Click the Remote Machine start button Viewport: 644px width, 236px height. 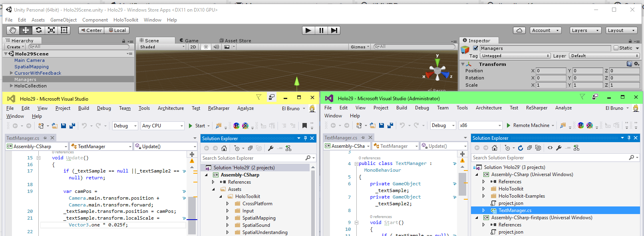pos(531,125)
